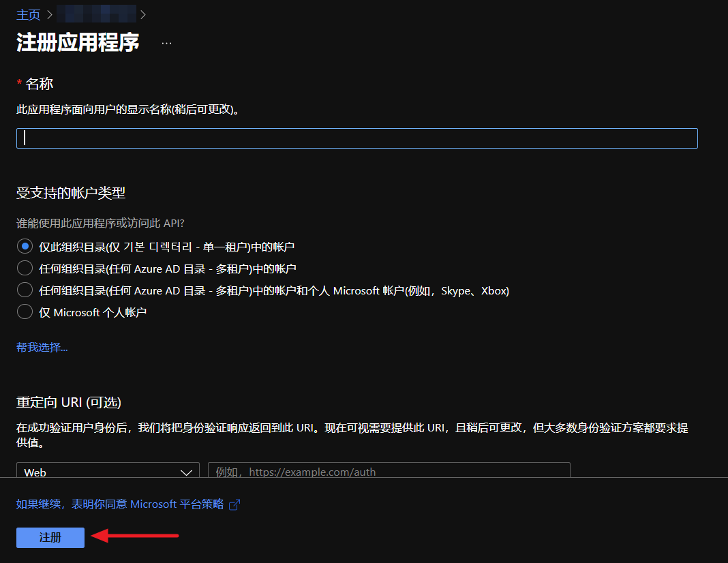Image resolution: width=728 pixels, height=563 pixels.
Task: Click the 重定向 URI (可选) section heading
Action: 69,402
